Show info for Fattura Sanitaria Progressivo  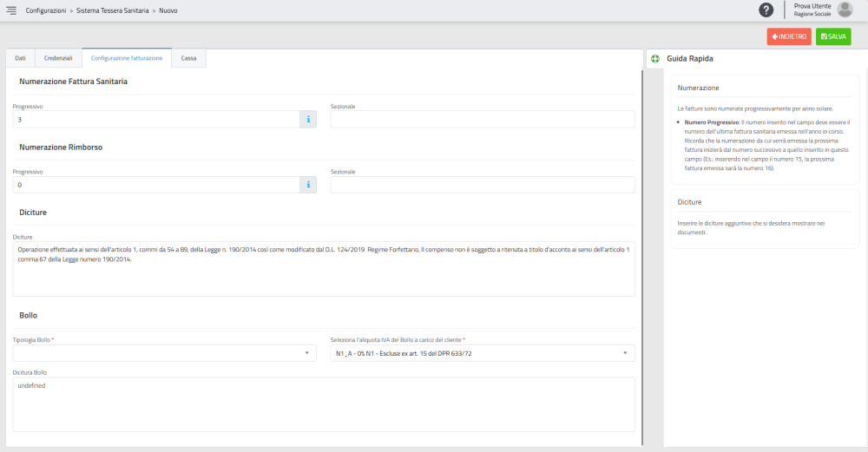click(x=308, y=120)
